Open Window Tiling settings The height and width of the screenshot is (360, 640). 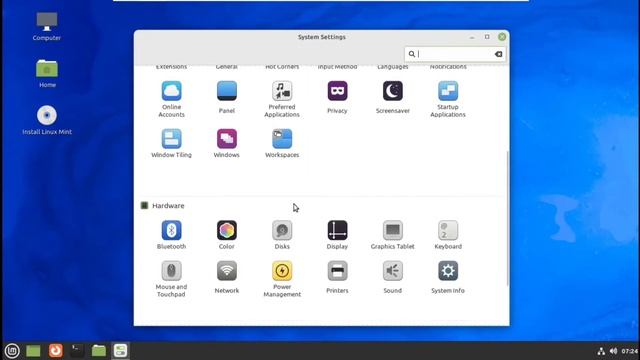(171, 143)
